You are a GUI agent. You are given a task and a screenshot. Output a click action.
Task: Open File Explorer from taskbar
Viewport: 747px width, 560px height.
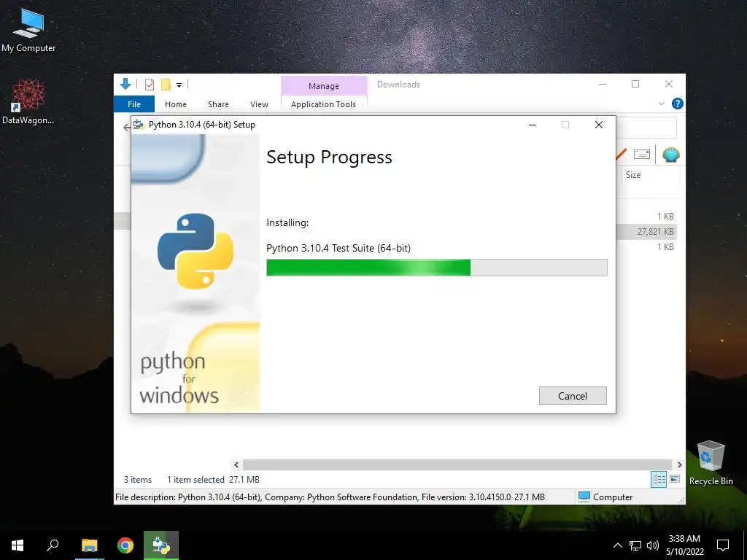(89, 545)
